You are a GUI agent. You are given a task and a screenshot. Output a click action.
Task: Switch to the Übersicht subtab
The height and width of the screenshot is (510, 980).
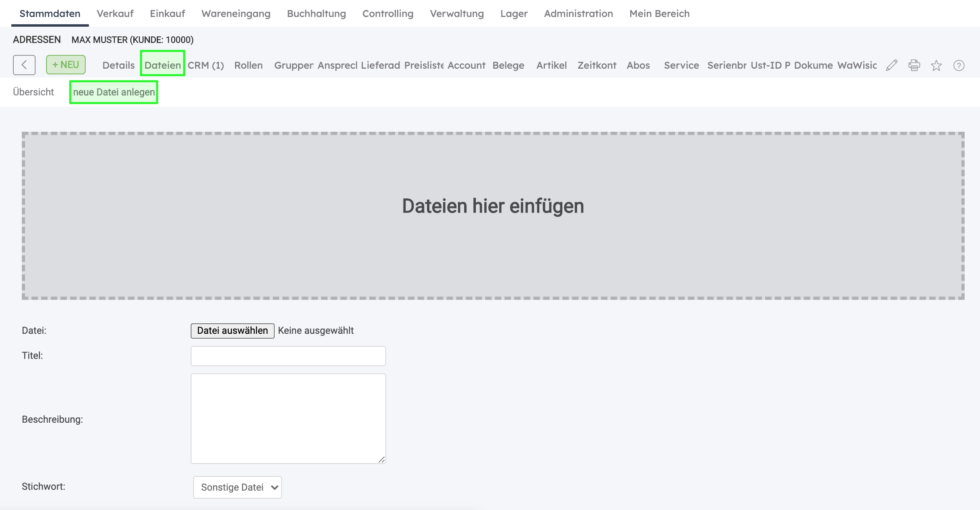tap(33, 92)
